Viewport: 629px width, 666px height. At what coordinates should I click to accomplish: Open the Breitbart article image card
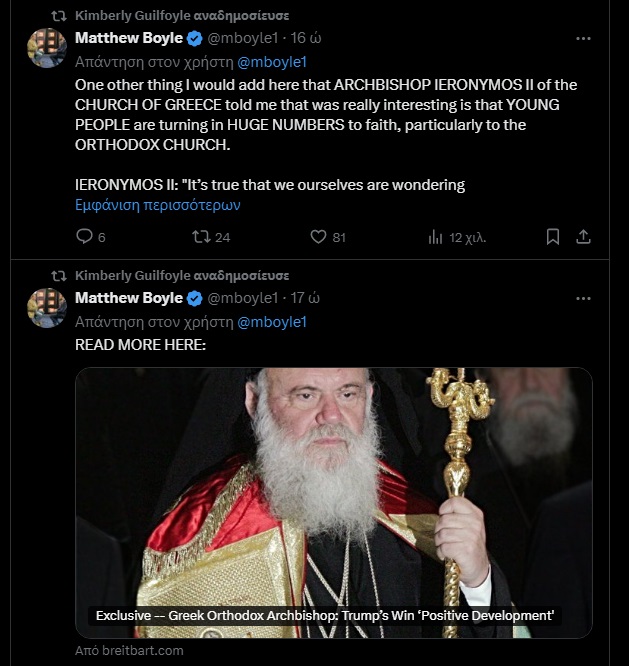334,500
